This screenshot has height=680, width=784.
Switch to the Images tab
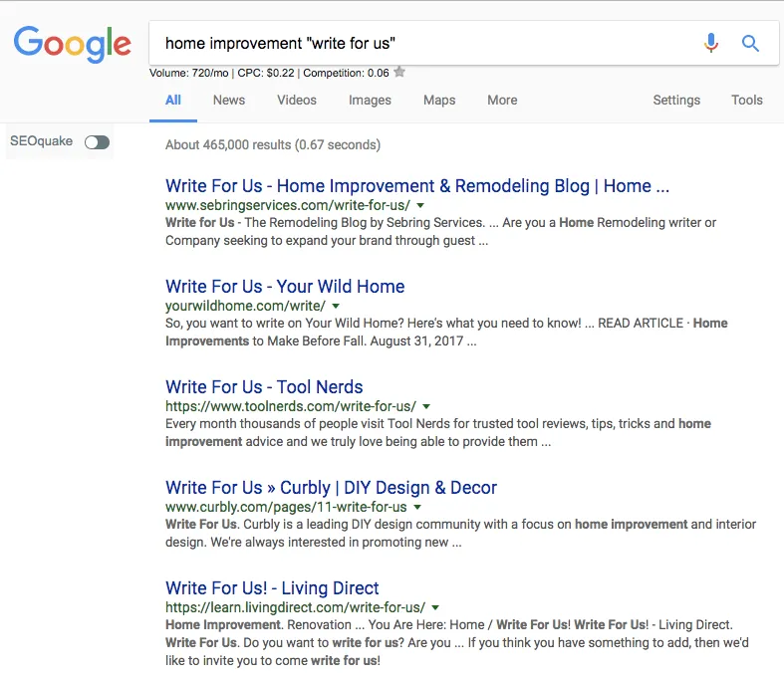tap(370, 101)
